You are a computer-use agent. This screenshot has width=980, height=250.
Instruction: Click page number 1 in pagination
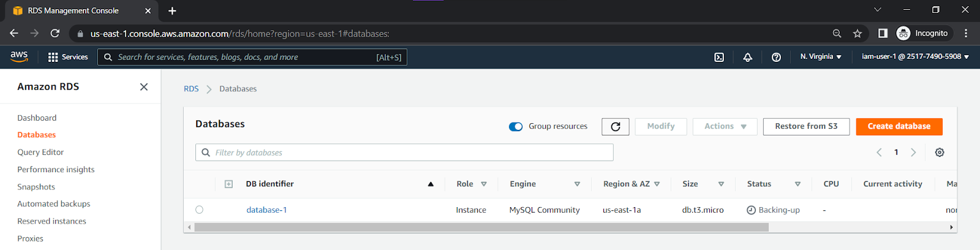pos(896,153)
